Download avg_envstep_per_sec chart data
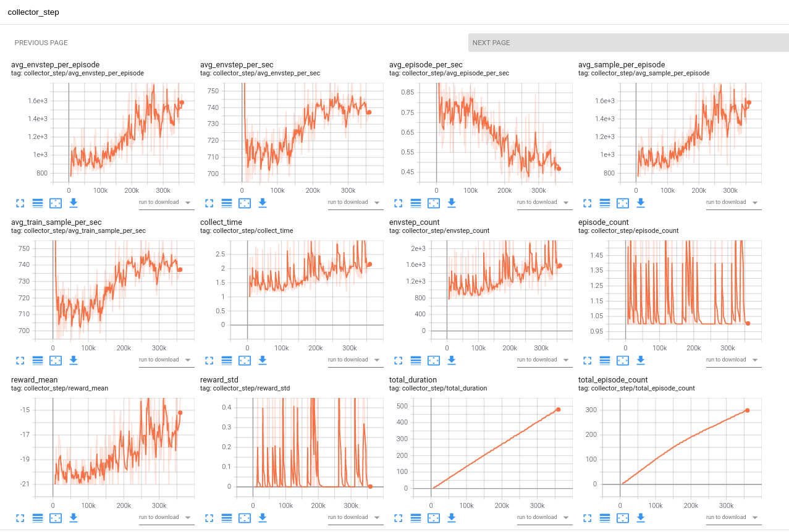Screen dimensions: 789x532 (x=263, y=203)
